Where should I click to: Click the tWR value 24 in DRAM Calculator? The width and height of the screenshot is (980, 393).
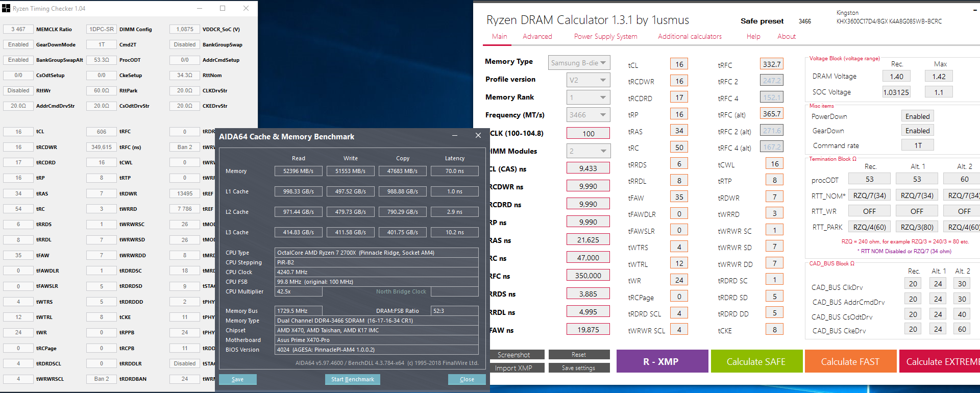click(679, 280)
